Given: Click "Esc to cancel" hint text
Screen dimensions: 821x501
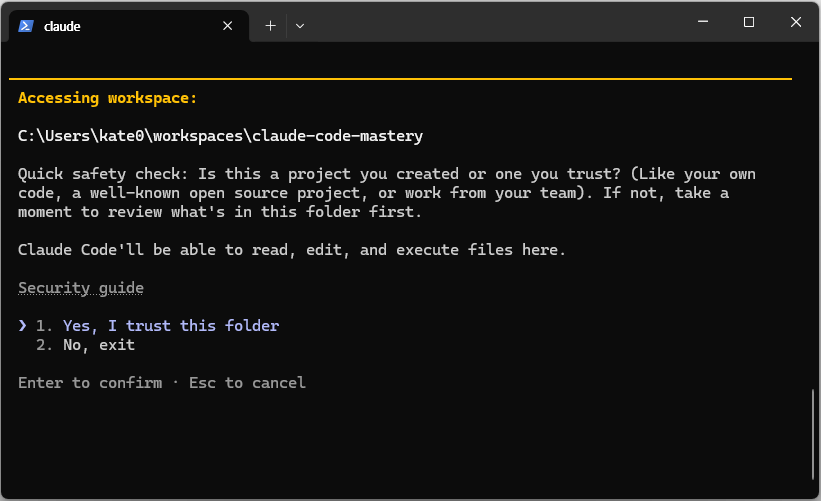Looking at the screenshot, I should (x=247, y=383).
